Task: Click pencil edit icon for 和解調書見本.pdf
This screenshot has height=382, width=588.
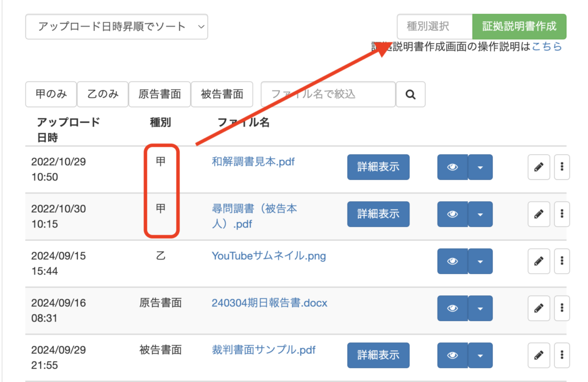Action: point(538,167)
